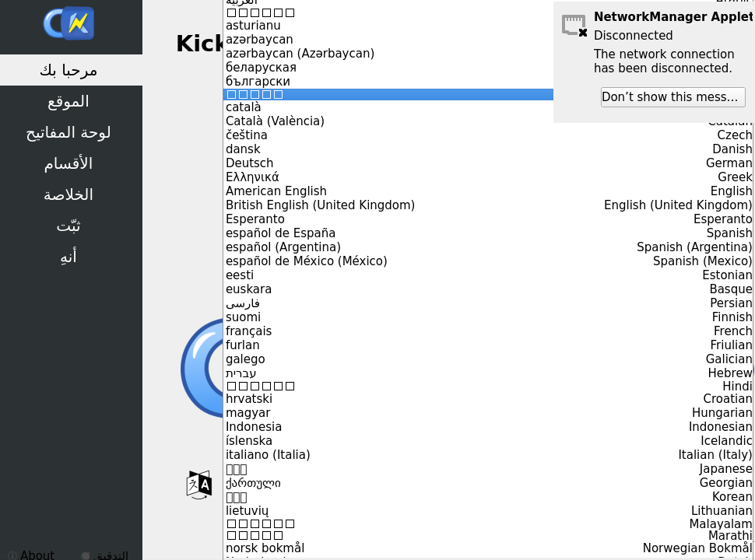The image size is (755, 560).
Task: Open the About button in sidebar
Action: pos(37,555)
